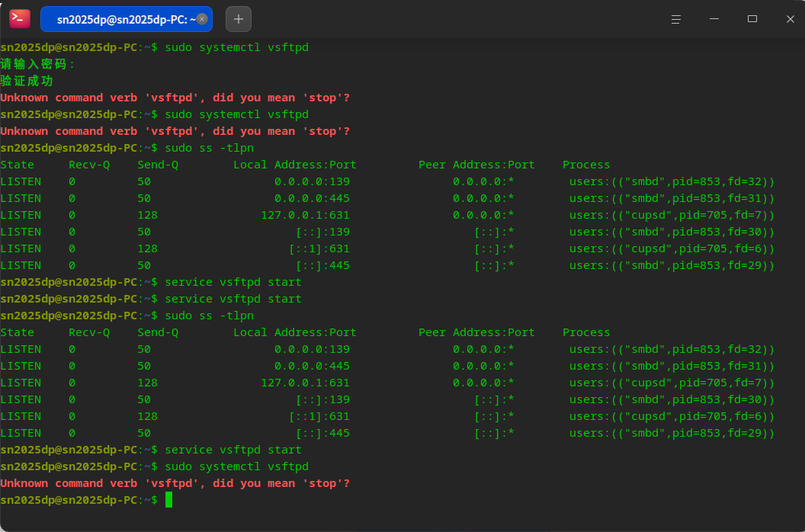Screen dimensions: 805x532
Task: Maximize the terminal window
Action: [x=752, y=19]
